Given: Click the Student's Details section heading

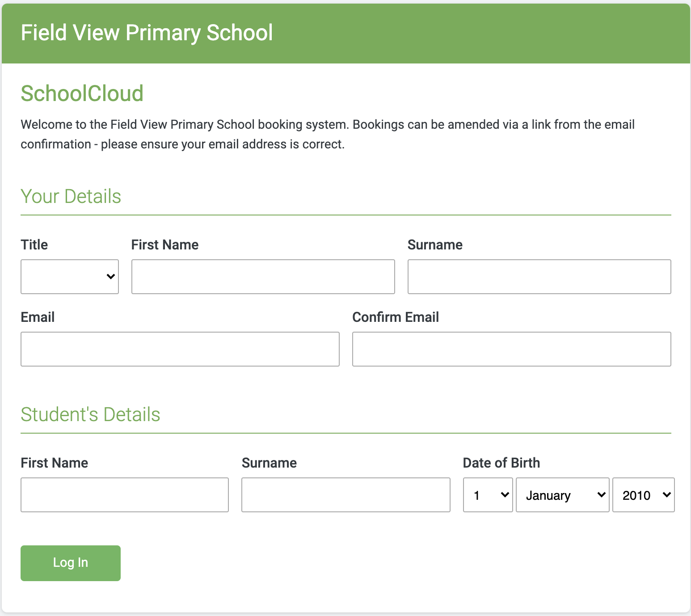Looking at the screenshot, I should pyautogui.click(x=90, y=414).
